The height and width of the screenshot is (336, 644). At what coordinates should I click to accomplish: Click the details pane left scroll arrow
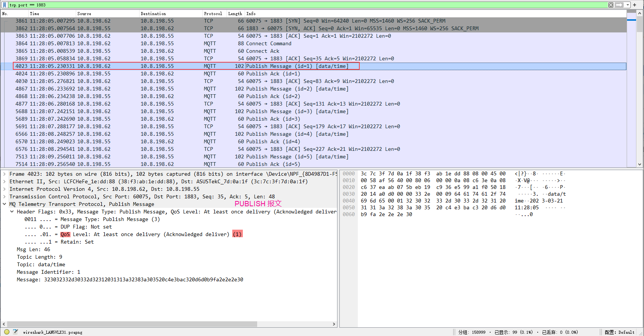pyautogui.click(x=4, y=324)
